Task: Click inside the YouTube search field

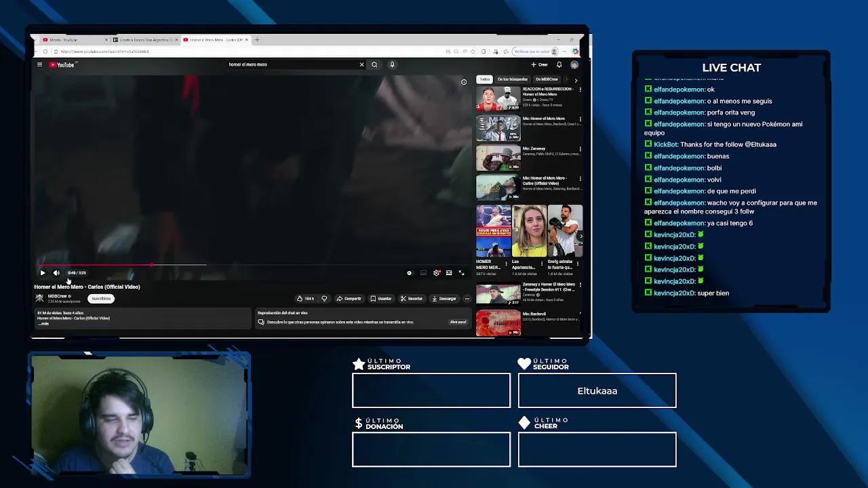Action: click(x=292, y=64)
